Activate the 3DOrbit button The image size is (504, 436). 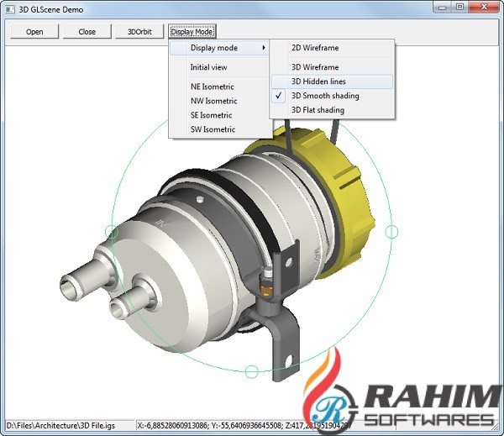(139, 32)
